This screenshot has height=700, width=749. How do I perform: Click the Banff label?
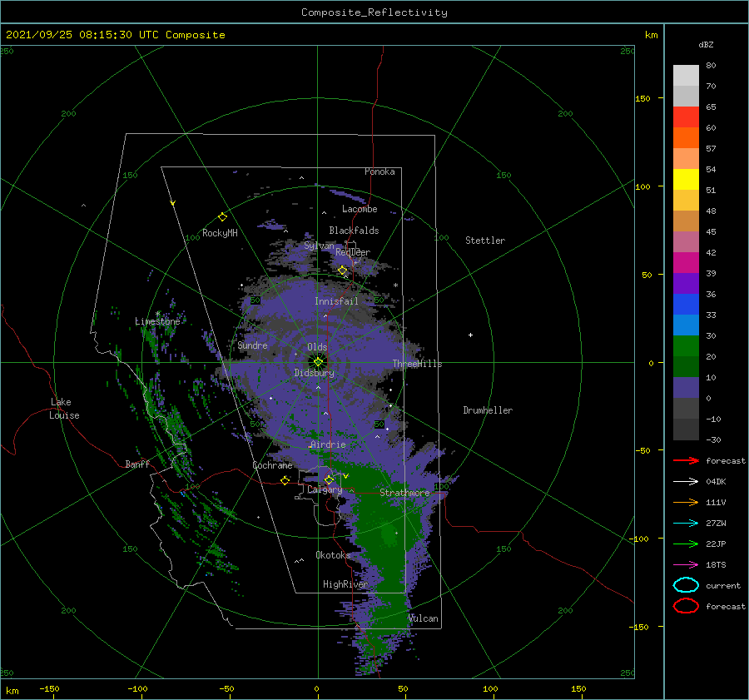pos(137,464)
